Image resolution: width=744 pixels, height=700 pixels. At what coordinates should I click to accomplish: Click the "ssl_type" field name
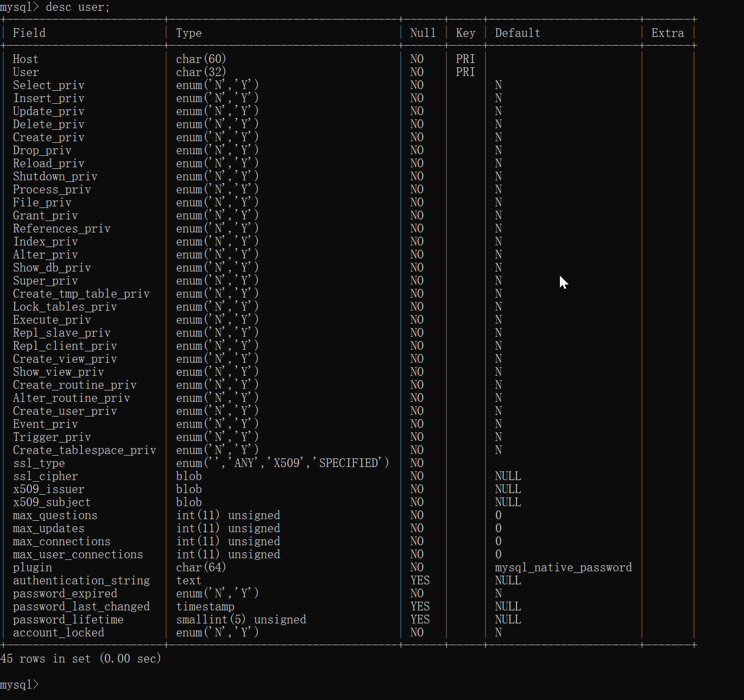39,463
